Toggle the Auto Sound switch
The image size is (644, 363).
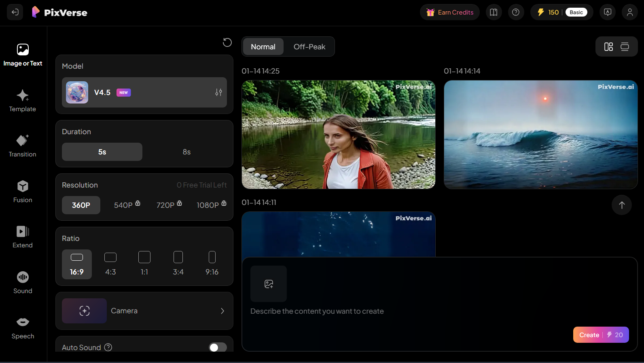coord(218,348)
